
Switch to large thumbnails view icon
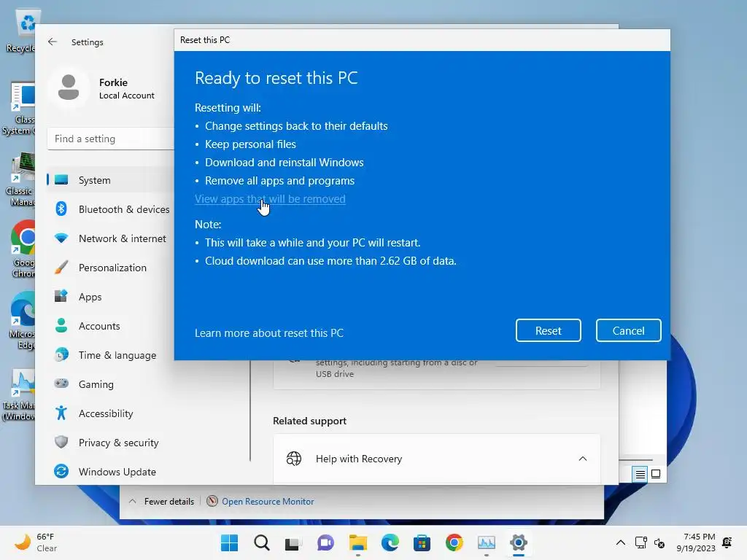(x=656, y=474)
